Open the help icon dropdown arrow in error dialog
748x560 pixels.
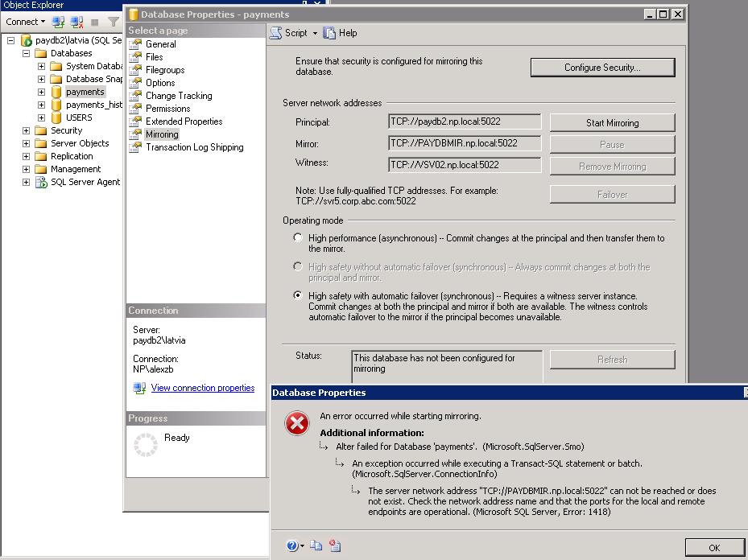pyautogui.click(x=303, y=546)
